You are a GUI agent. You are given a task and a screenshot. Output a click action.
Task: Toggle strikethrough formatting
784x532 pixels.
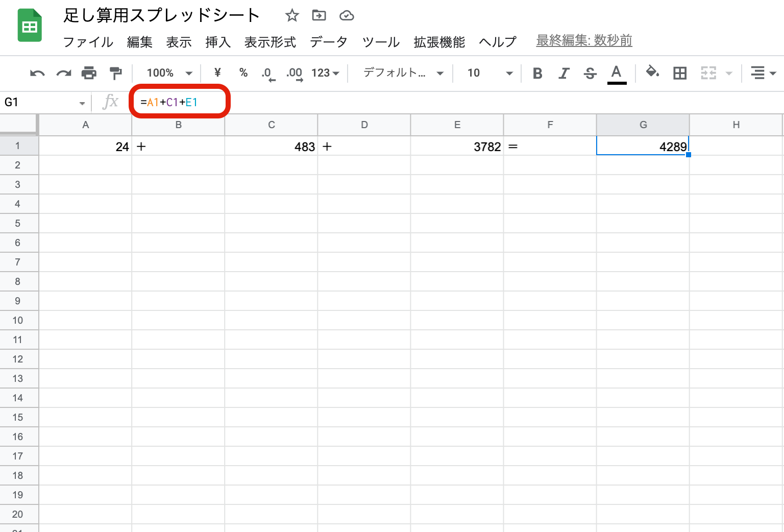[x=590, y=73]
